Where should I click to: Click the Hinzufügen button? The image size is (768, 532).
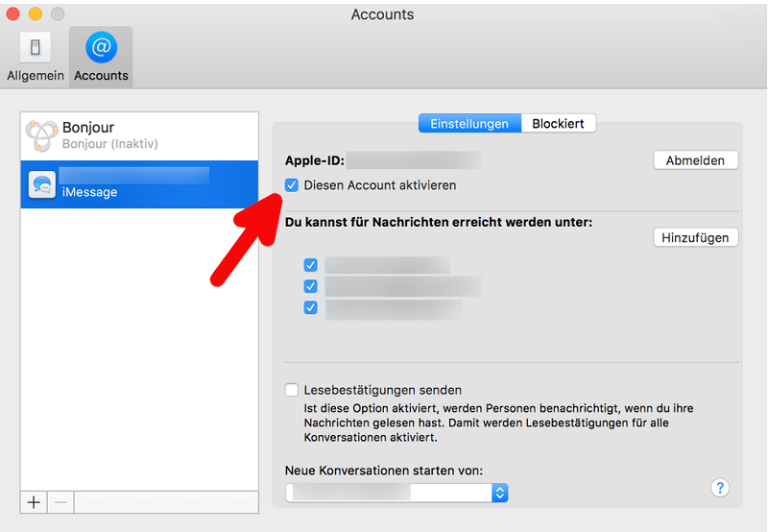(x=695, y=237)
